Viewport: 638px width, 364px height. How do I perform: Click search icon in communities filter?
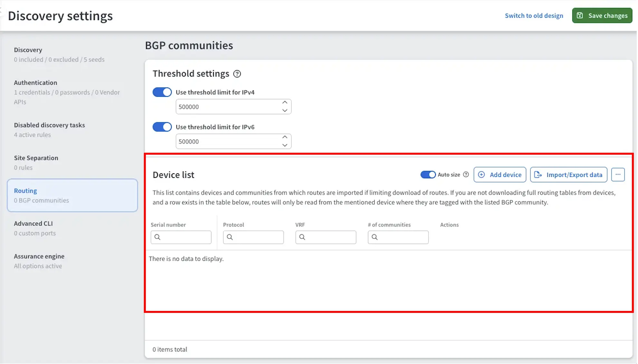(375, 237)
